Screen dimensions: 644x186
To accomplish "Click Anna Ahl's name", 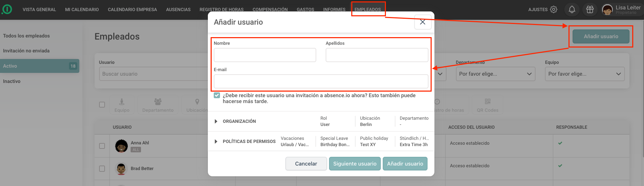I will coord(140,143).
